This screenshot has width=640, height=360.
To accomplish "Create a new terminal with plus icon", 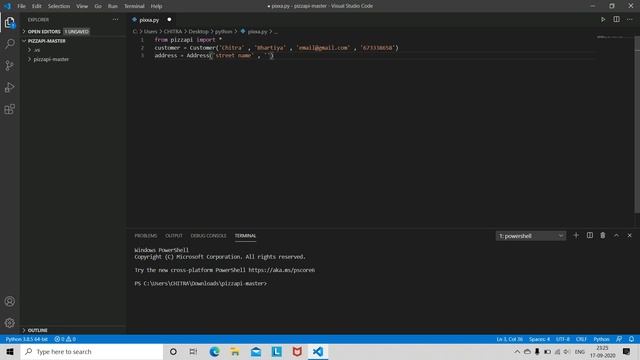I will pos(576,236).
